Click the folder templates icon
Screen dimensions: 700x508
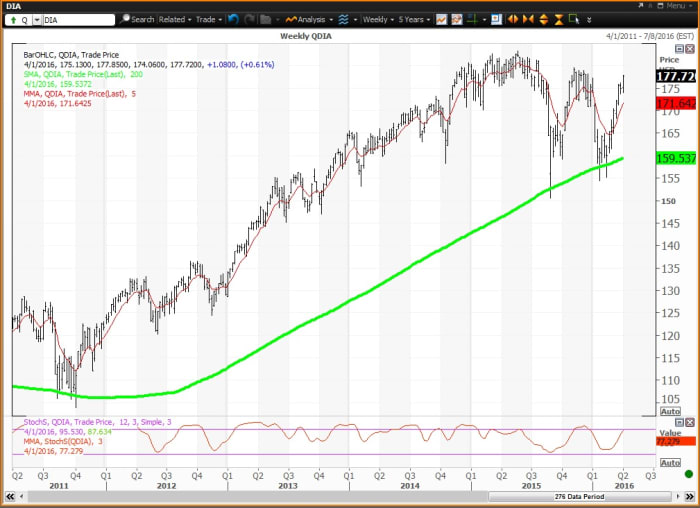click(x=266, y=20)
